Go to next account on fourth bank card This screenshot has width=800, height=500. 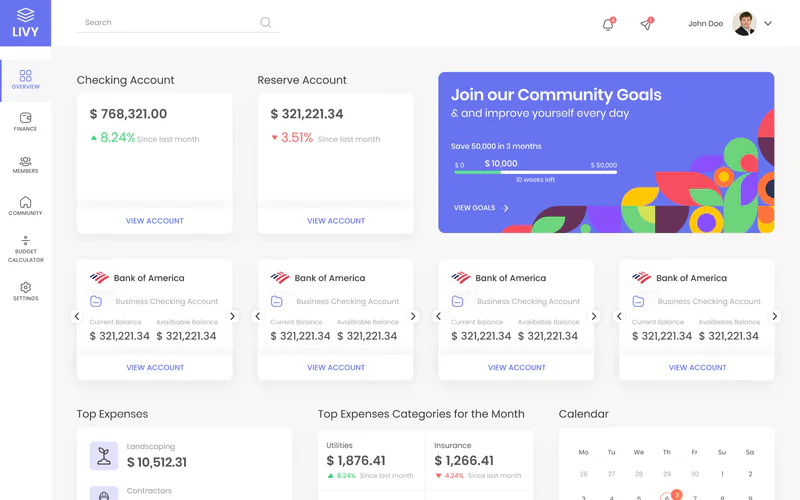tap(774, 316)
